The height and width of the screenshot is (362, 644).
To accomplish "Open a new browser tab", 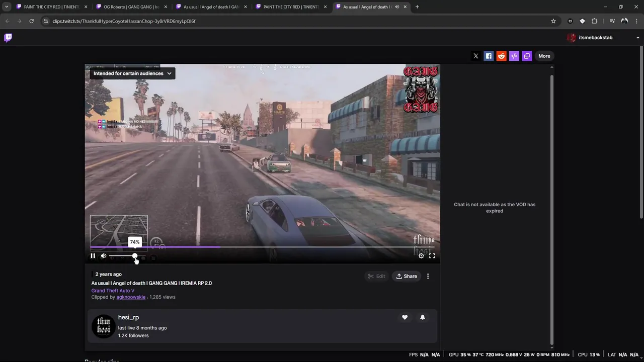I will pos(417,7).
